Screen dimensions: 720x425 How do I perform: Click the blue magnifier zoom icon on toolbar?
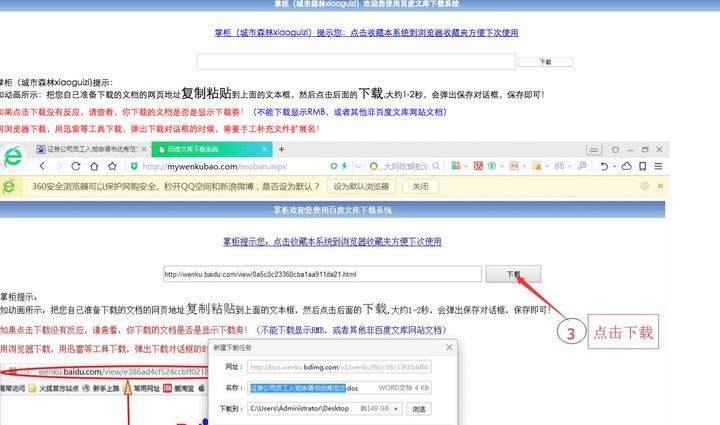tap(582, 166)
